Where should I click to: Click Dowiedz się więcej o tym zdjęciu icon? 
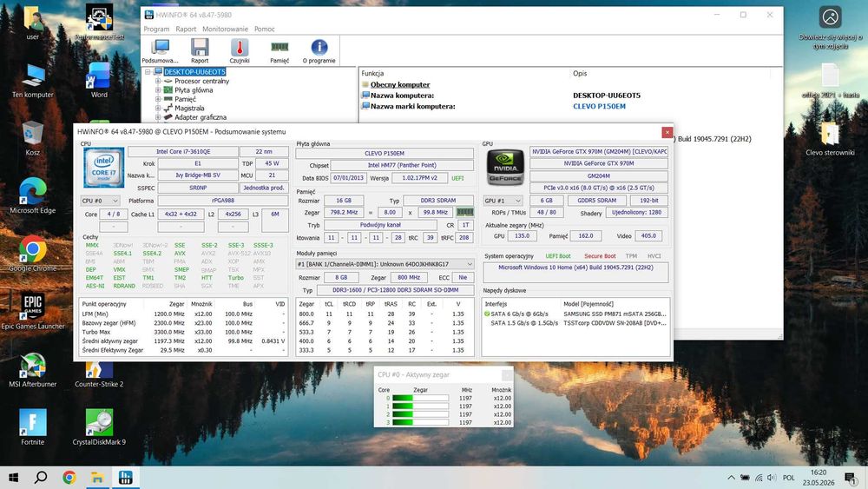(x=830, y=28)
